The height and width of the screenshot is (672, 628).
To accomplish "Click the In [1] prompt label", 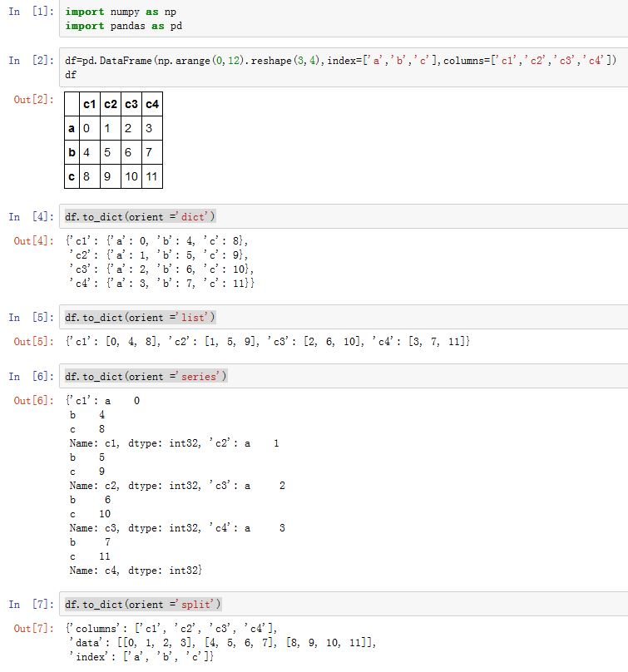I will tap(32, 12).
